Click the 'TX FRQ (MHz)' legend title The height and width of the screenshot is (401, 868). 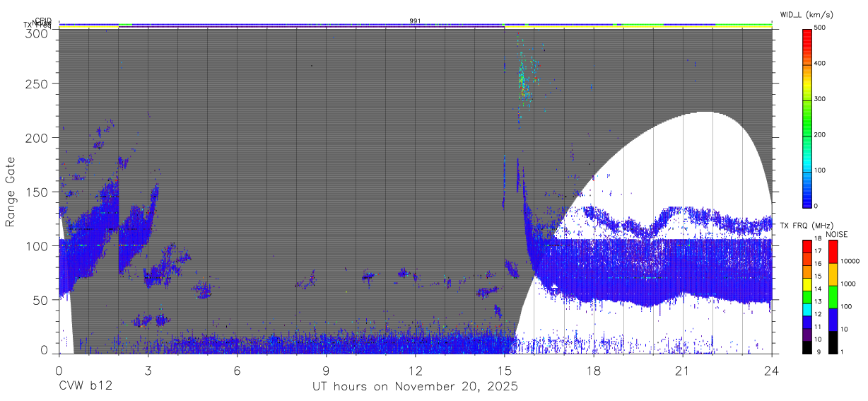click(x=806, y=226)
